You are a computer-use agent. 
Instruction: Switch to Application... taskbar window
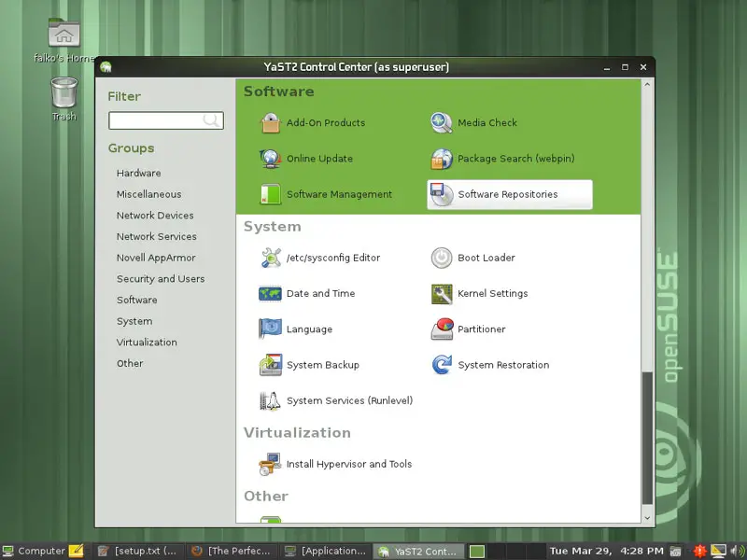tap(325, 551)
